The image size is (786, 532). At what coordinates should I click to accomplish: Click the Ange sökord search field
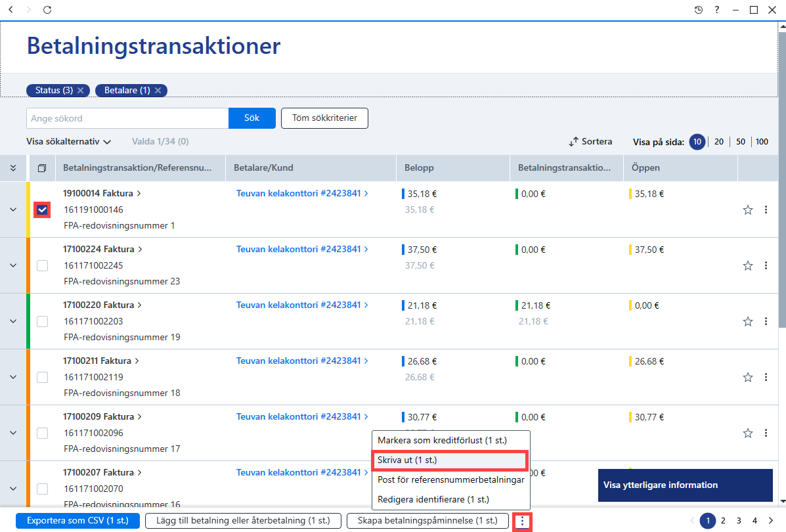(x=127, y=118)
